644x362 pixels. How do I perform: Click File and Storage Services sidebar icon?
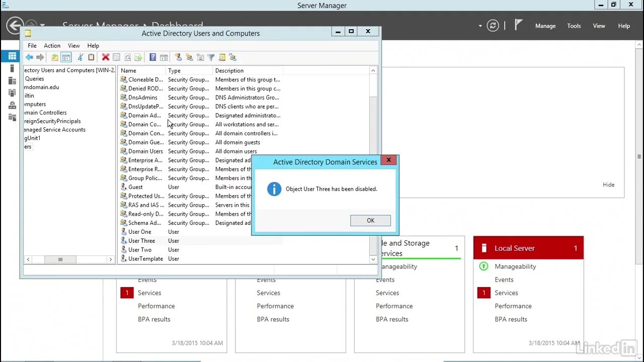(x=12, y=117)
